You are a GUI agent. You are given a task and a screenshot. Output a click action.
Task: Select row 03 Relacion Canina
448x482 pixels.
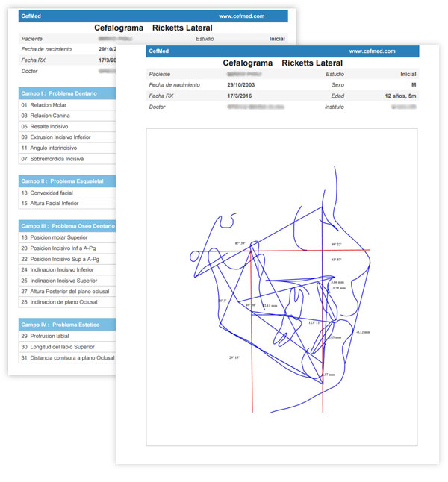point(67,116)
